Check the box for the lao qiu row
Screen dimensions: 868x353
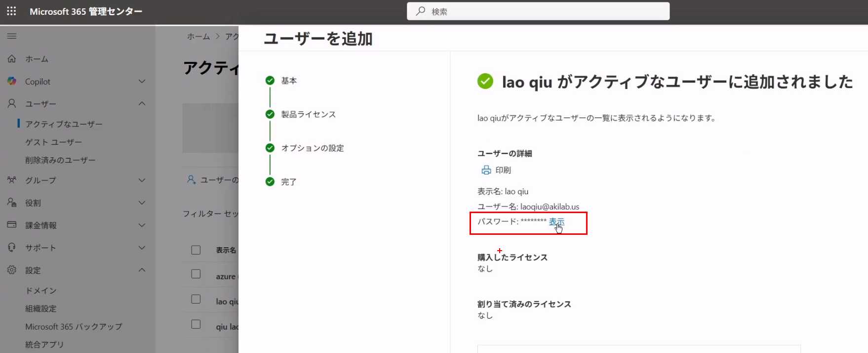pyautogui.click(x=196, y=299)
